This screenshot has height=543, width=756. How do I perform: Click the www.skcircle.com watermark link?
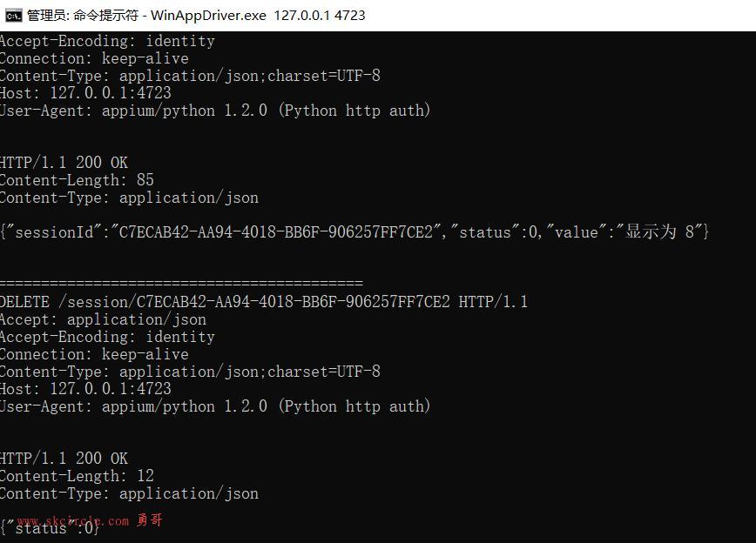(73, 521)
